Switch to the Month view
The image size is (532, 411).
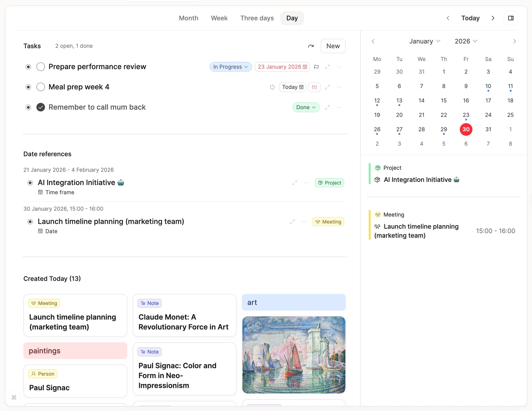188,18
